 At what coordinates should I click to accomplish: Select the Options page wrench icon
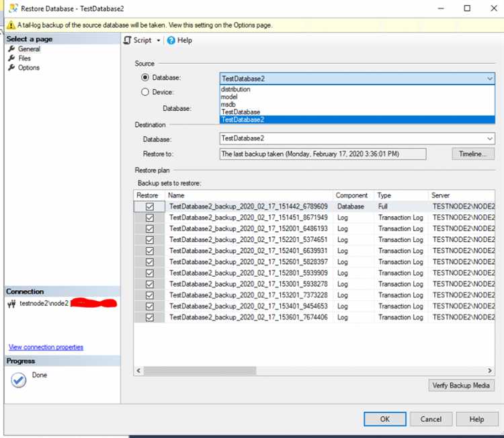tap(11, 68)
